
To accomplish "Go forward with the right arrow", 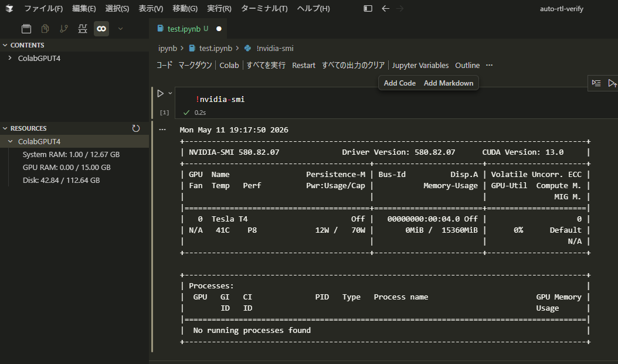I will click(400, 8).
